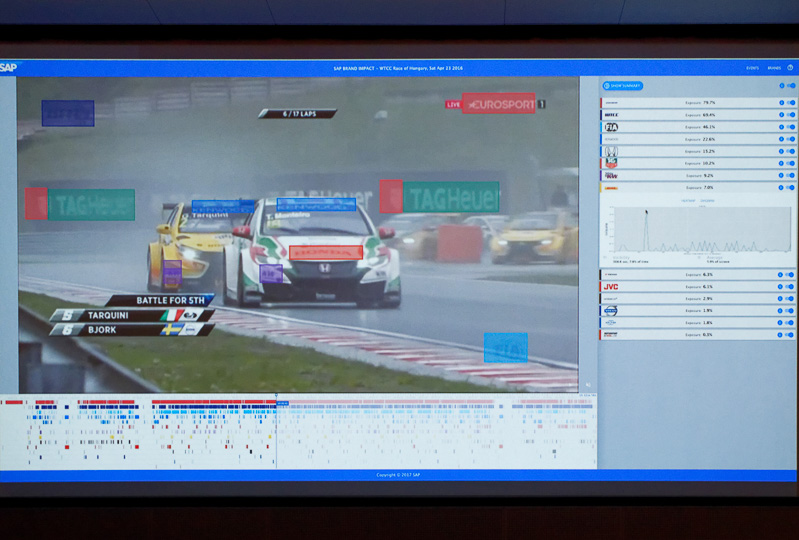The height and width of the screenshot is (540, 799).
Task: Click the SAP logo in the header
Action: (x=8, y=67)
